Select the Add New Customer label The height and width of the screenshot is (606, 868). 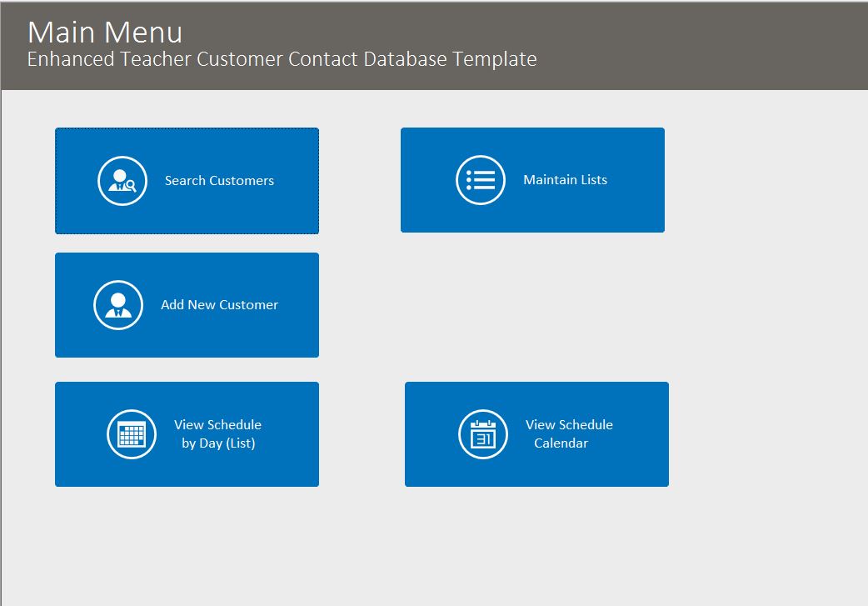[x=219, y=304]
